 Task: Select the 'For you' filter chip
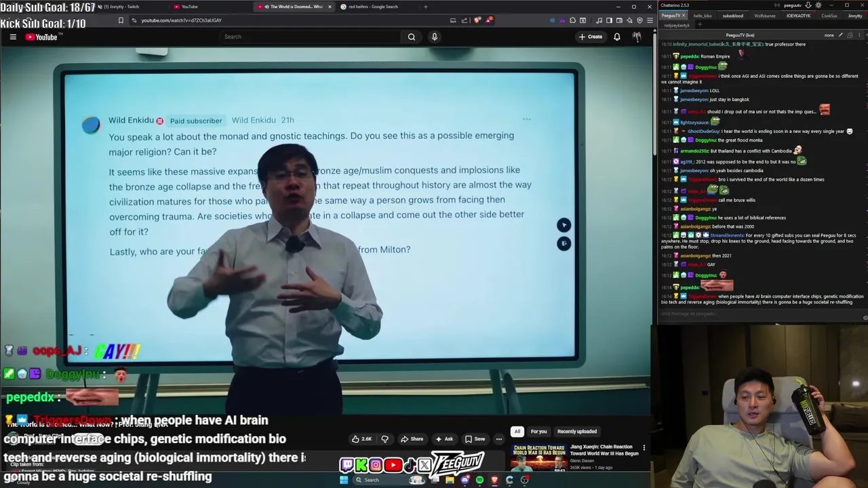[538, 431]
